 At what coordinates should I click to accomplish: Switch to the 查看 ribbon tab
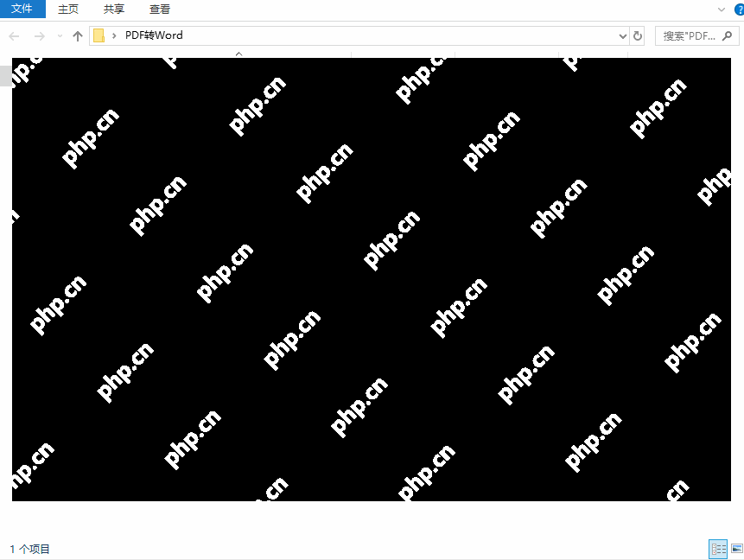coord(159,10)
